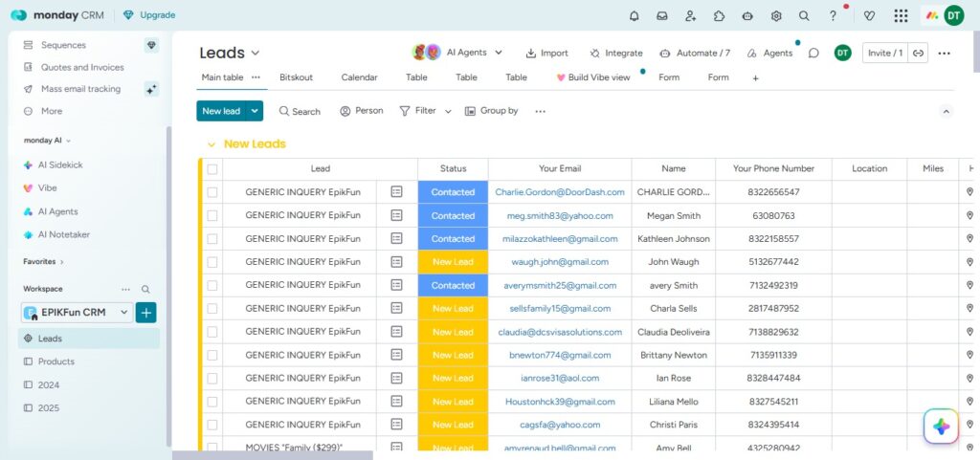The image size is (980, 460).
Task: Tick checkbox for avery Smith lead
Action: click(212, 285)
